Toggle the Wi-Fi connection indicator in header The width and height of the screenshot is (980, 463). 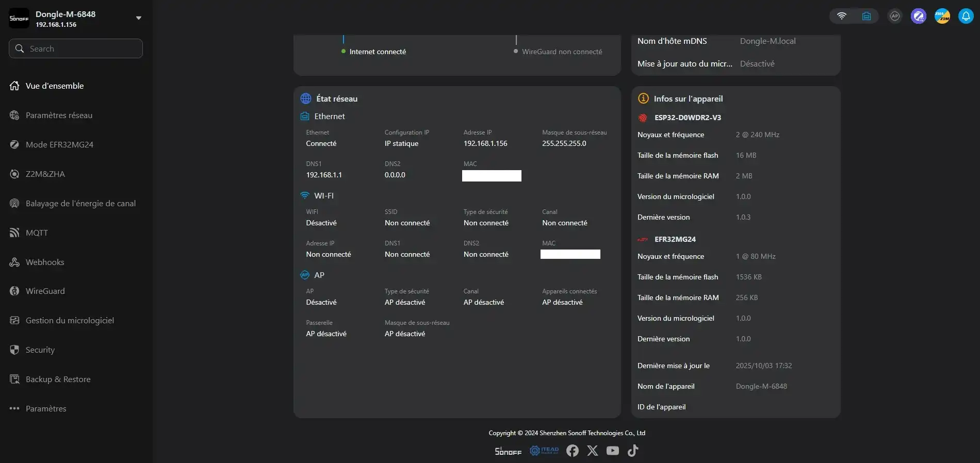[841, 16]
